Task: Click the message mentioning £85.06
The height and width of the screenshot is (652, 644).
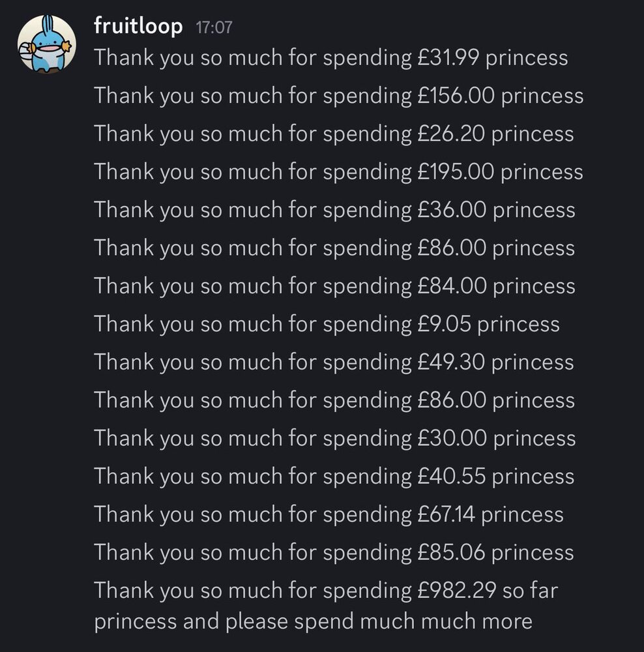Action: pos(334,553)
